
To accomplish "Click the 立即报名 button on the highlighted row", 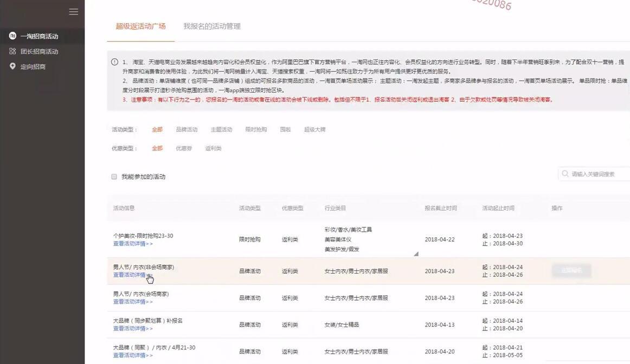I will [x=570, y=270].
